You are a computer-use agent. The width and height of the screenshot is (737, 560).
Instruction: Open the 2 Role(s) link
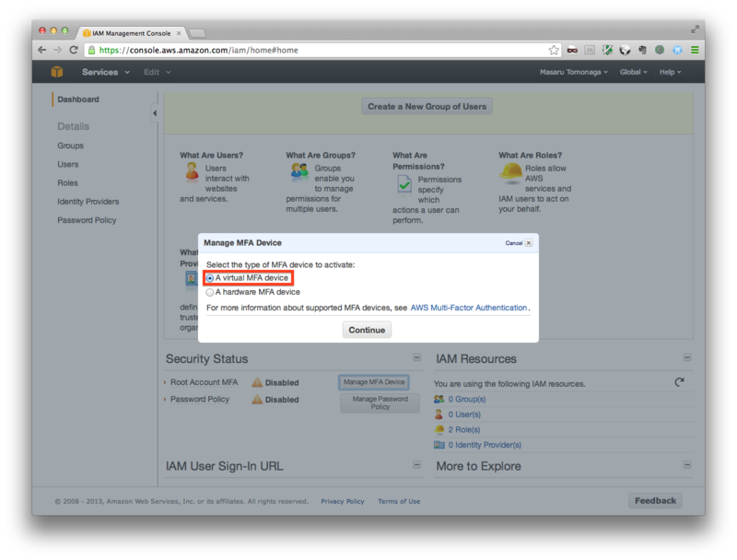point(464,430)
